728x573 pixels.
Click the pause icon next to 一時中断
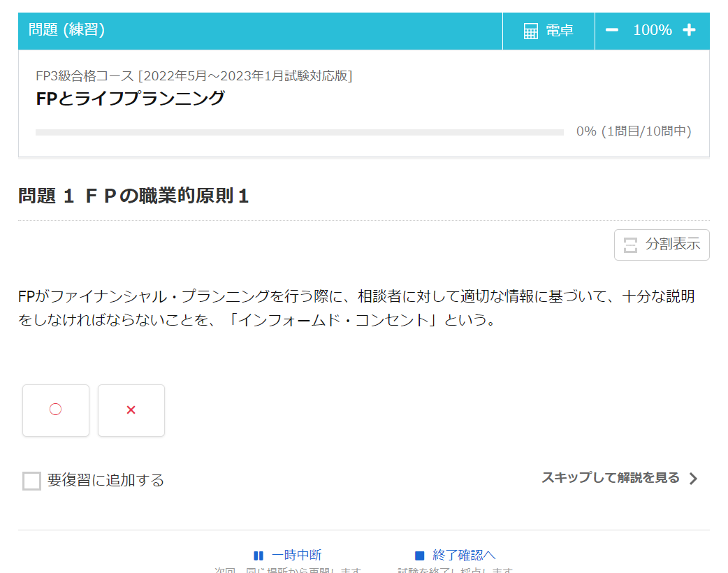259,554
